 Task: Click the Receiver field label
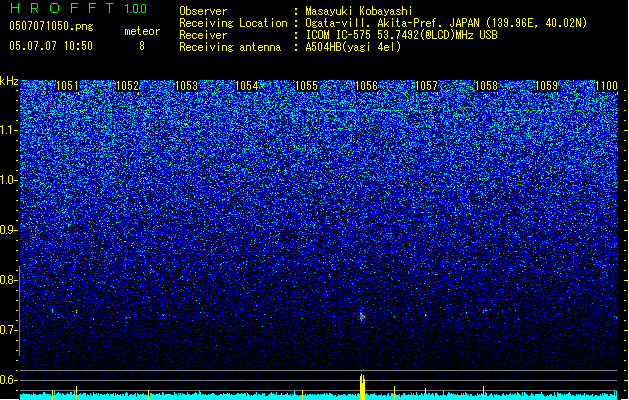pyautogui.click(x=203, y=35)
